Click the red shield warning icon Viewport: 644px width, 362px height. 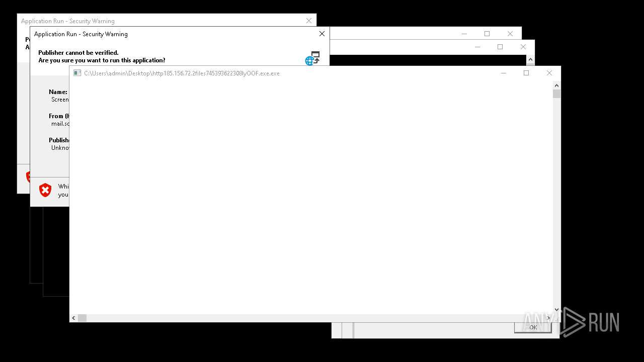pos(45,190)
